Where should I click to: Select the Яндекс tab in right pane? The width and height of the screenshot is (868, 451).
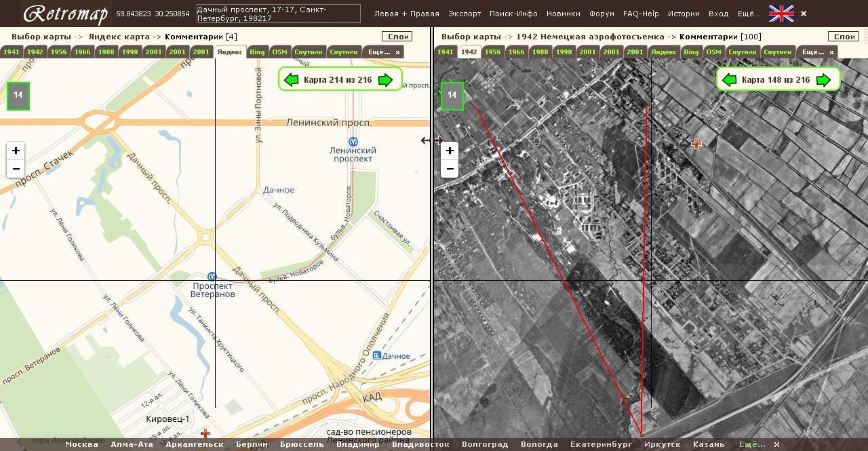tap(663, 52)
